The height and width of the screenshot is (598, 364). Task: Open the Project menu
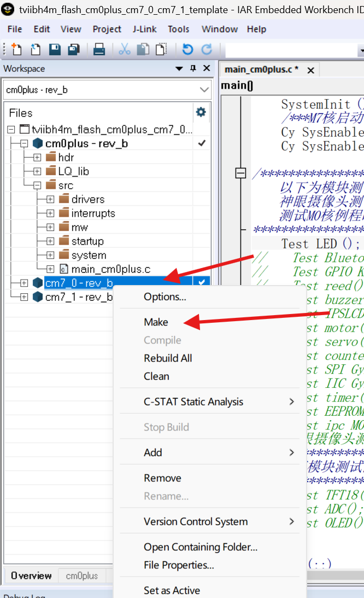(x=107, y=29)
